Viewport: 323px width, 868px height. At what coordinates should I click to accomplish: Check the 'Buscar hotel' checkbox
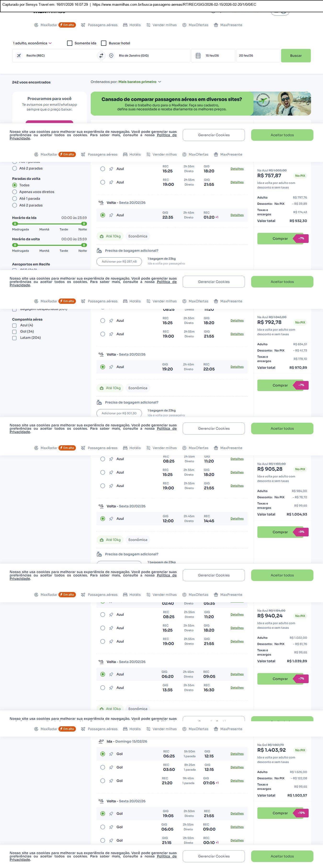pos(104,43)
